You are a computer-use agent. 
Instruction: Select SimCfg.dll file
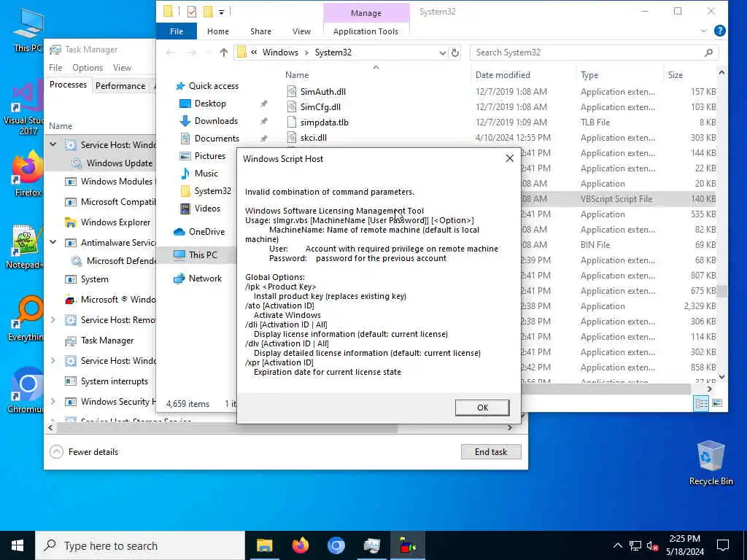coord(320,106)
